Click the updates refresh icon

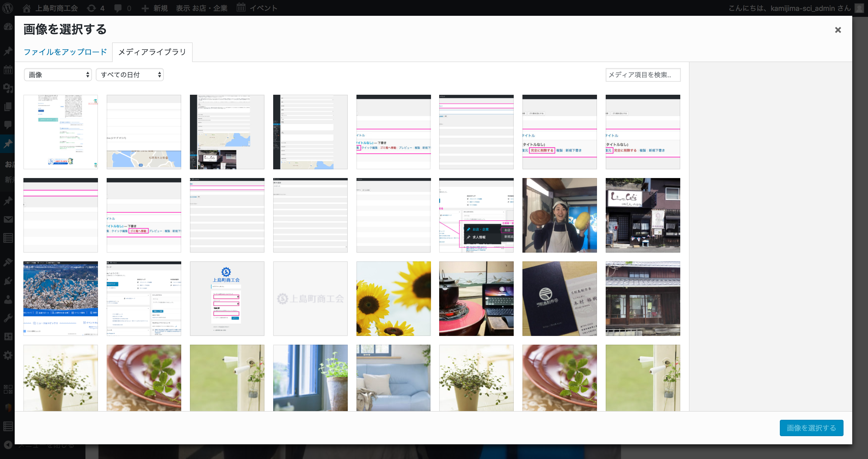91,8
